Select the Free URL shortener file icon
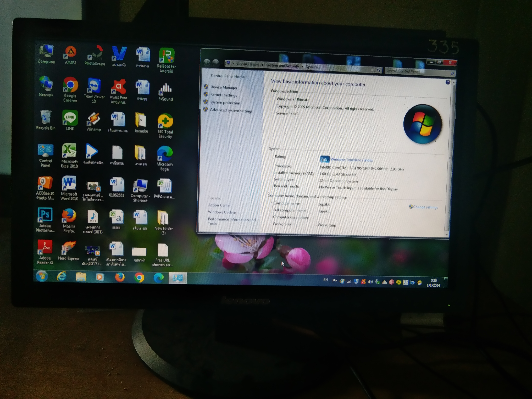The height and width of the screenshot is (399, 532). coord(163,255)
